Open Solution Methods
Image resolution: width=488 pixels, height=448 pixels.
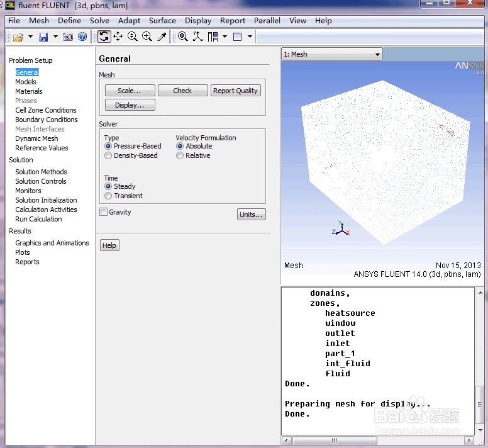[41, 172]
